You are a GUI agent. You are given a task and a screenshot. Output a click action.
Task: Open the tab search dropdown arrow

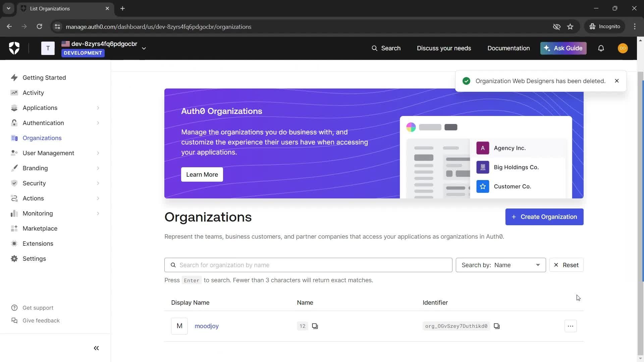click(x=8, y=8)
